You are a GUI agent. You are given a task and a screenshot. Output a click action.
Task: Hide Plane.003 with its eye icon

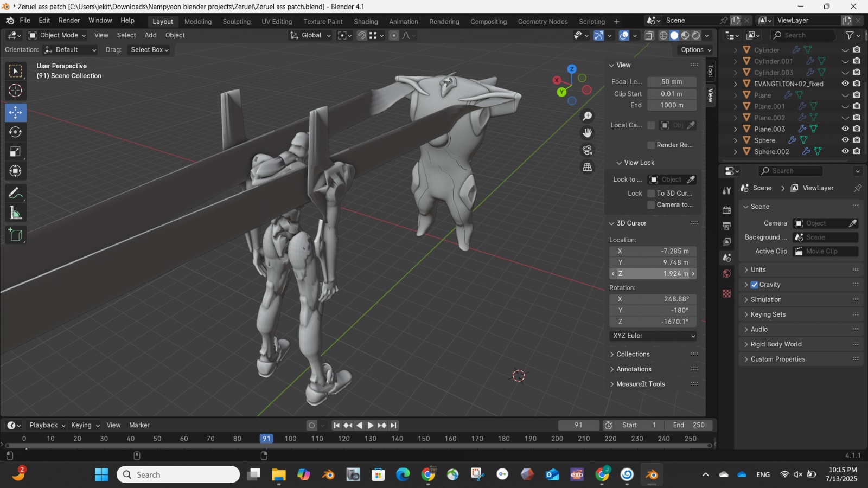(x=845, y=129)
